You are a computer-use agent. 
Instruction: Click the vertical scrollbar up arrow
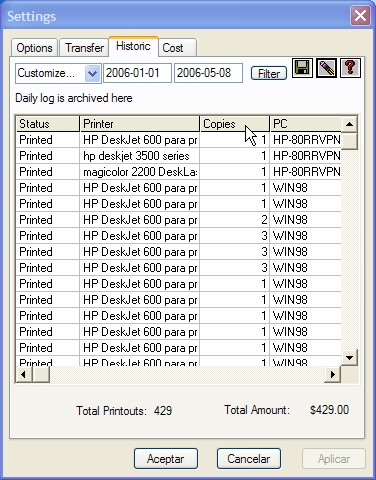(x=349, y=124)
